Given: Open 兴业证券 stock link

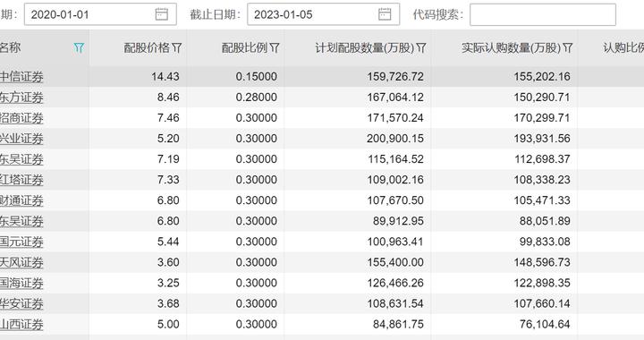Looking at the screenshot, I should pos(21,139).
